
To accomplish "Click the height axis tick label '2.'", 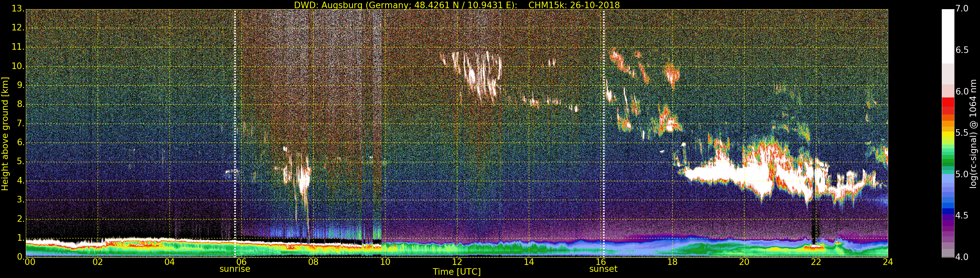I will (21, 218).
